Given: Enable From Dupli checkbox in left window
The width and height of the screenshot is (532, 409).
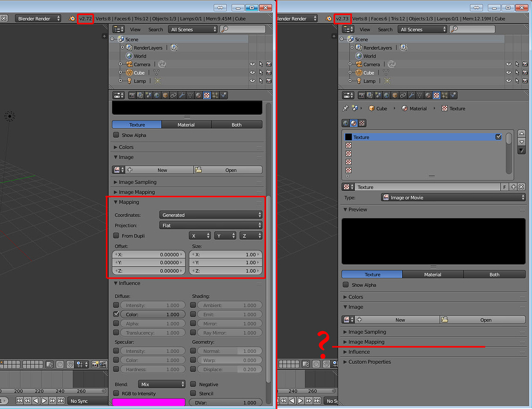Looking at the screenshot, I should click(x=116, y=235).
